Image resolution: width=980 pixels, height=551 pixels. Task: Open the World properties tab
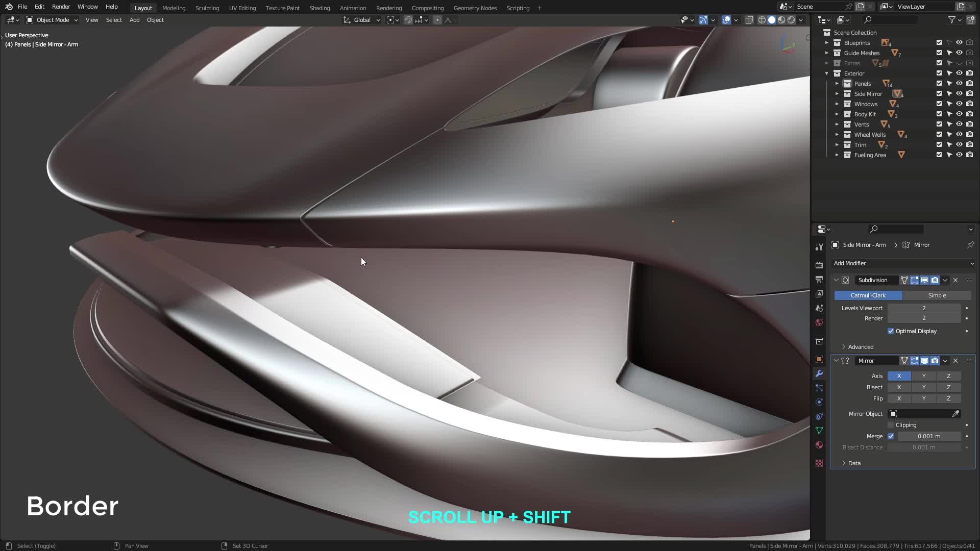pyautogui.click(x=819, y=322)
